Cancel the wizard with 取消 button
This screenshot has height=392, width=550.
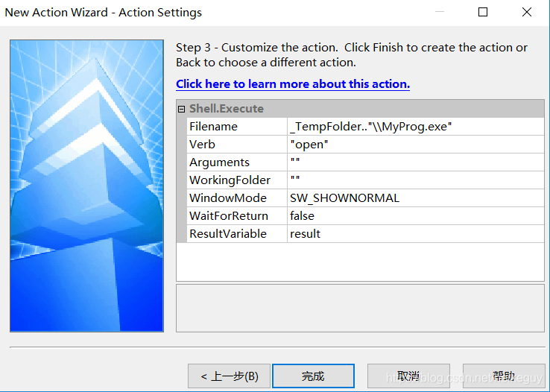click(408, 376)
